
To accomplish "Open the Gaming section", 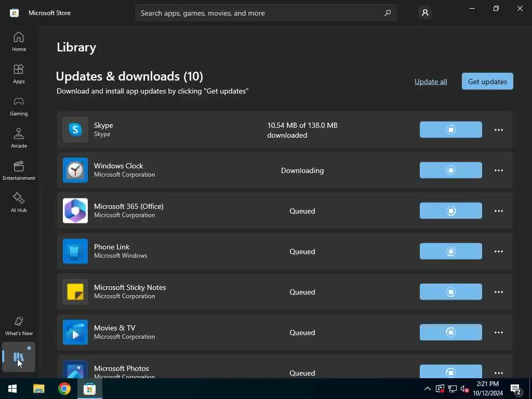I will coord(19,106).
